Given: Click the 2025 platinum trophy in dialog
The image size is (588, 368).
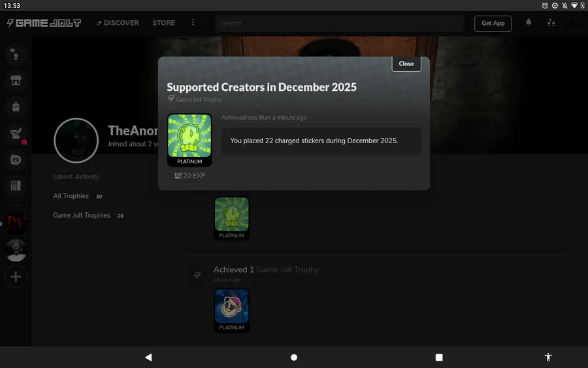Looking at the screenshot, I should [189, 140].
